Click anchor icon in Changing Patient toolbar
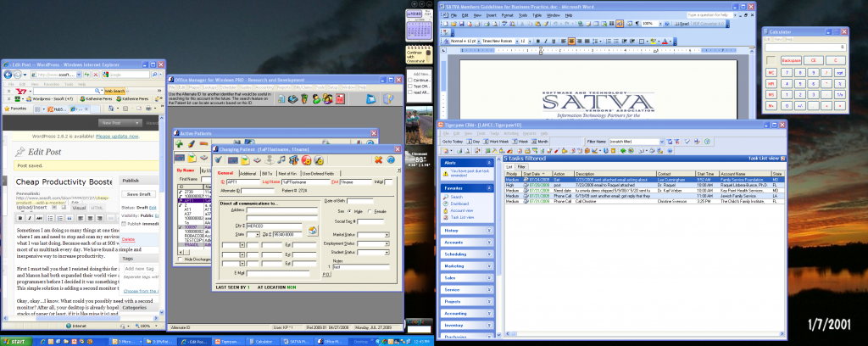Viewport: 868px width, 346px height. (270, 160)
